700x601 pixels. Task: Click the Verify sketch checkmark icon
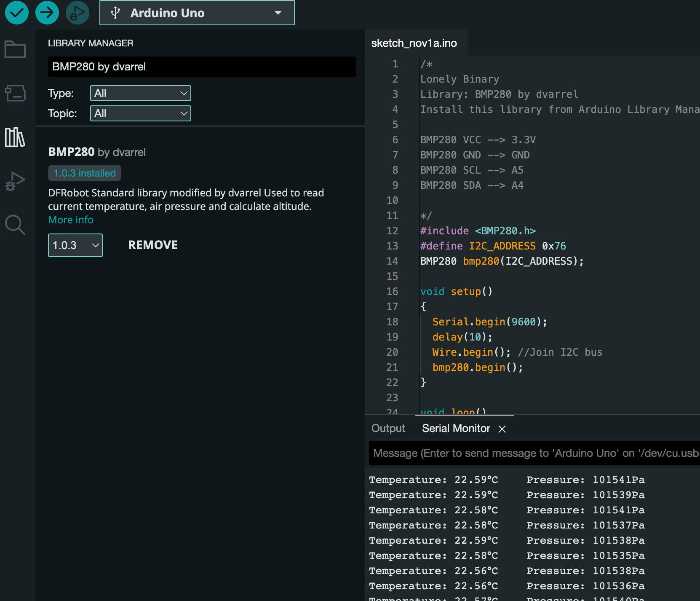[16, 13]
